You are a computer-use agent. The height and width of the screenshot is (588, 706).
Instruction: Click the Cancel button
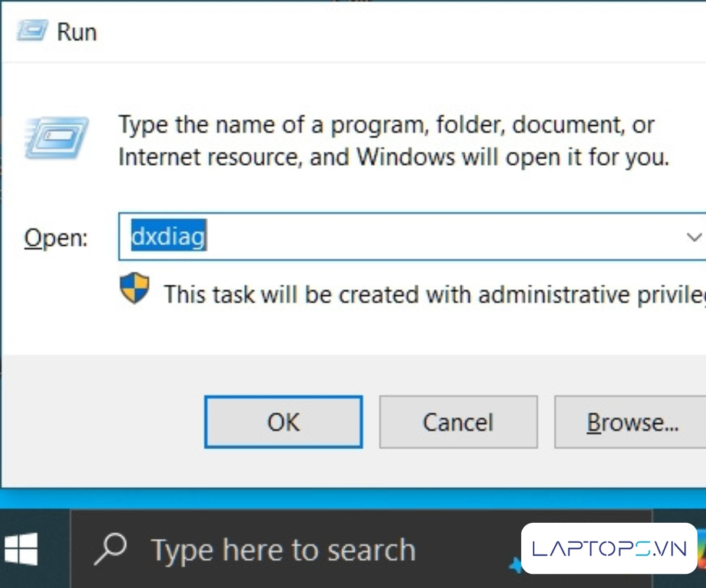[458, 422]
